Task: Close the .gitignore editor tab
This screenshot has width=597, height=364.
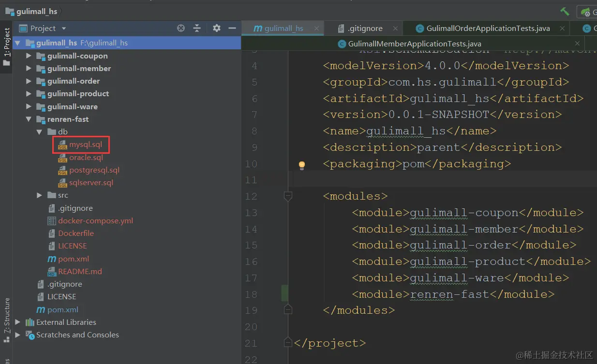Action: [395, 29]
